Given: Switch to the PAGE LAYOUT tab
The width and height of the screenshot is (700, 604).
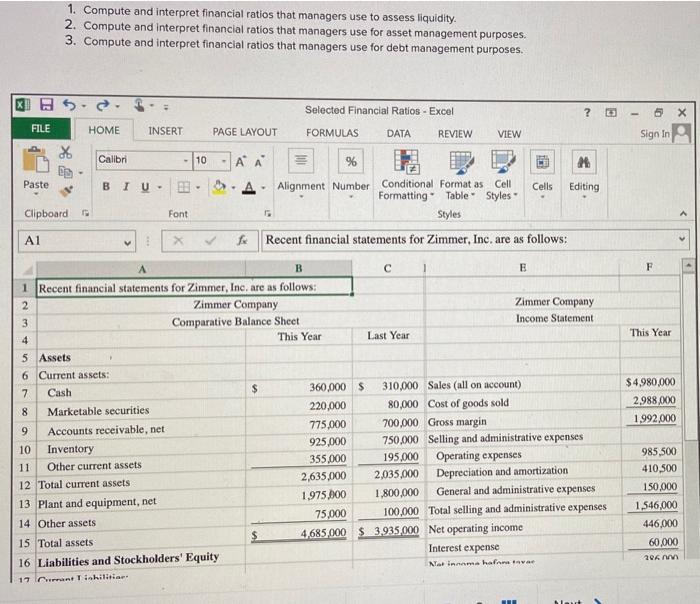Looking at the screenshot, I should (x=245, y=132).
